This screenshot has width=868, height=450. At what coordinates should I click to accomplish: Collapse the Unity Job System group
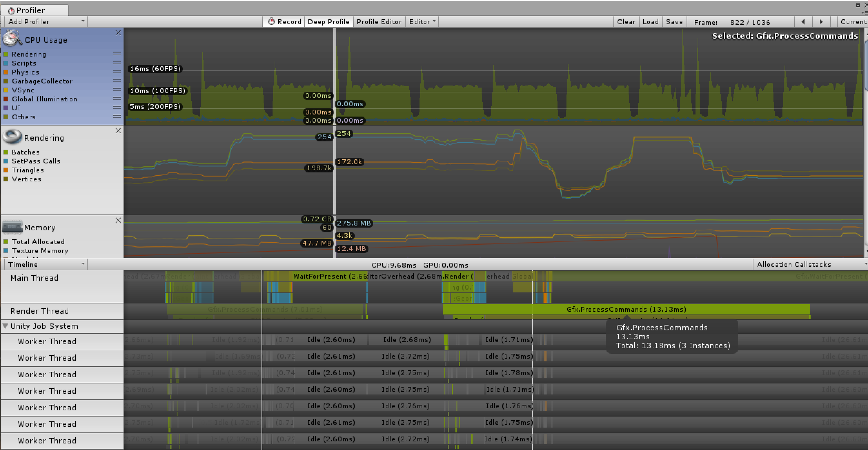click(x=5, y=326)
